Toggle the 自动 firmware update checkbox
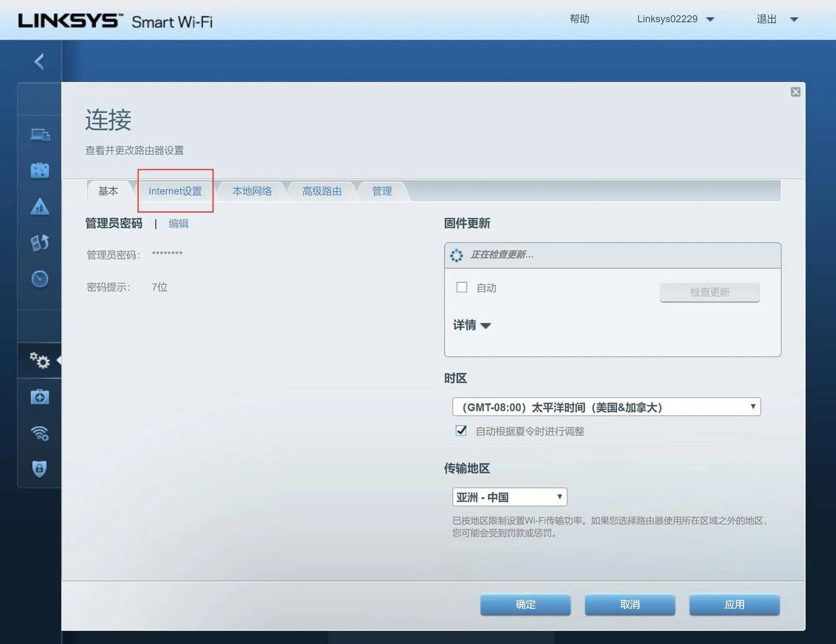This screenshot has width=836, height=644. [461, 287]
